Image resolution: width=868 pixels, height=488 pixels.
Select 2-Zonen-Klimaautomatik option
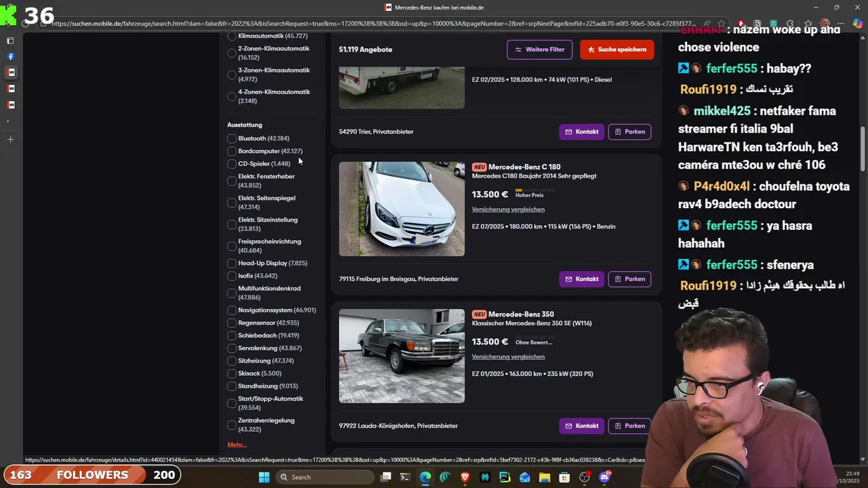(x=232, y=53)
